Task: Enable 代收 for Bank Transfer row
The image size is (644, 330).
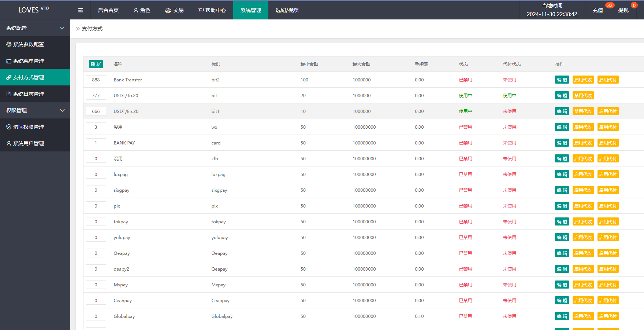Action: point(583,80)
